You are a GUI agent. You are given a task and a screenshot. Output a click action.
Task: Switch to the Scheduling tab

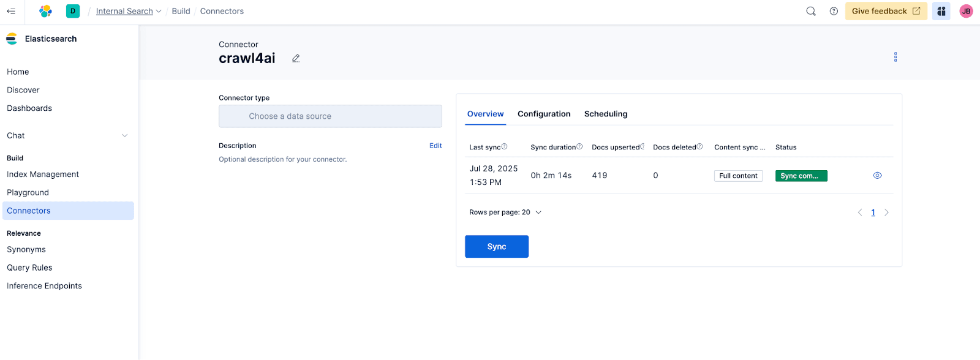606,114
